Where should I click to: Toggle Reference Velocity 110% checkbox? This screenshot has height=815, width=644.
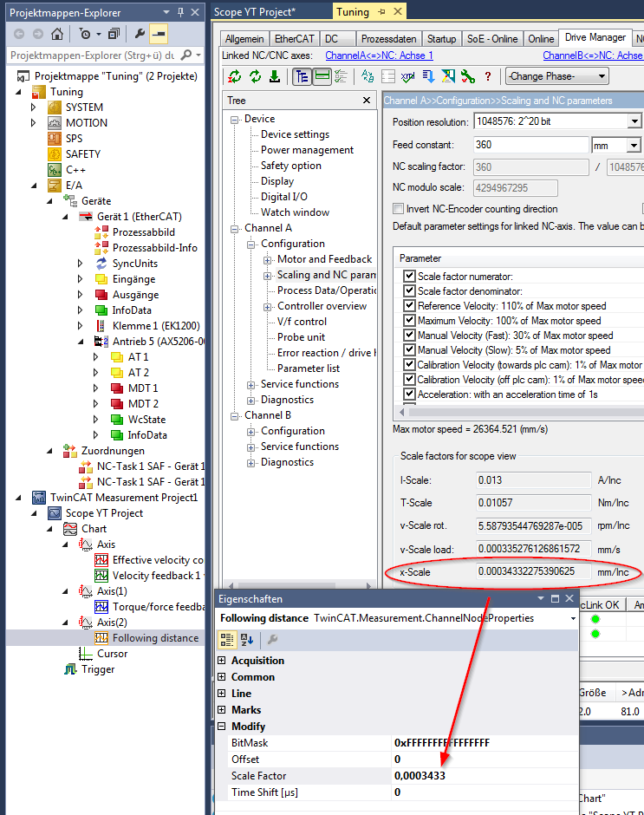point(410,305)
